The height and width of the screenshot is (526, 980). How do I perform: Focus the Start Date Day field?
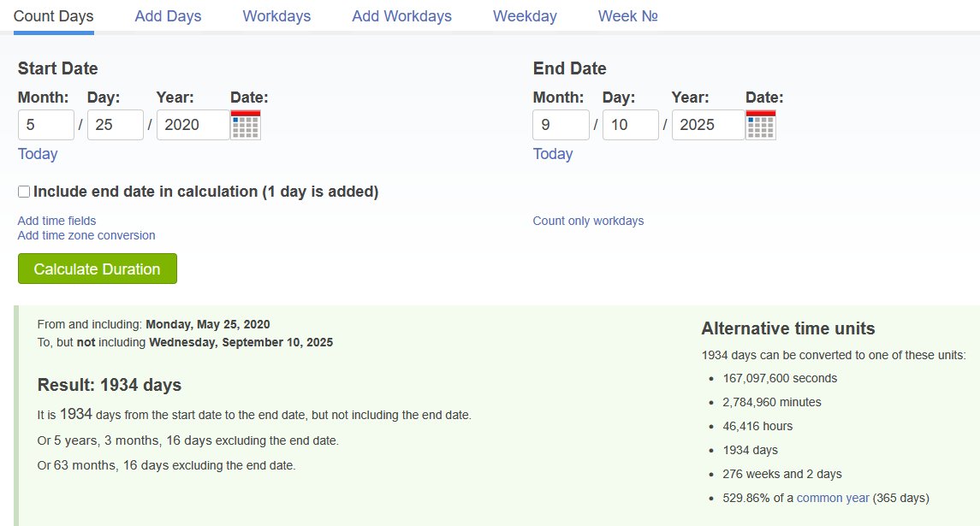(x=116, y=125)
